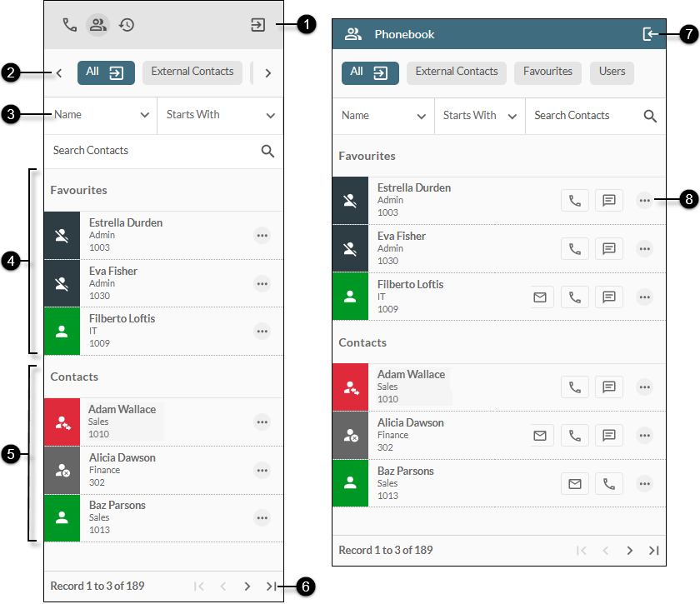700x604 pixels.
Task: Expand the Name dropdown in left panel
Action: (100, 115)
